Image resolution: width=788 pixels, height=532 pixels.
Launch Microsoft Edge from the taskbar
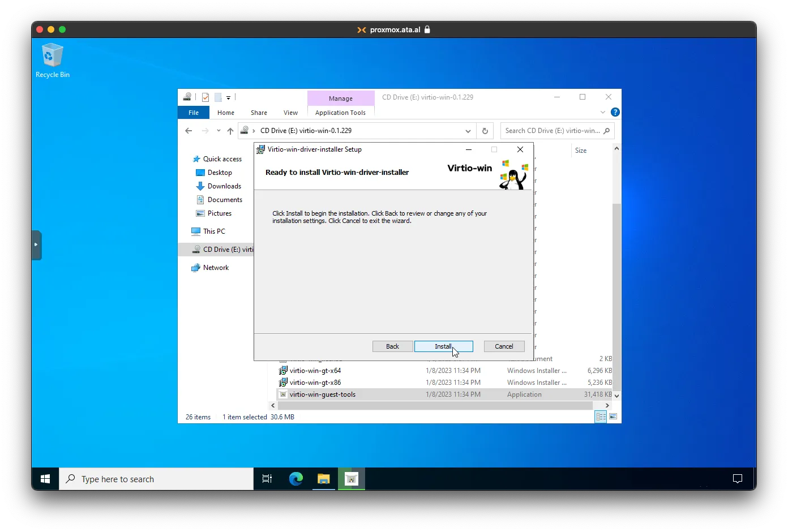click(x=295, y=479)
